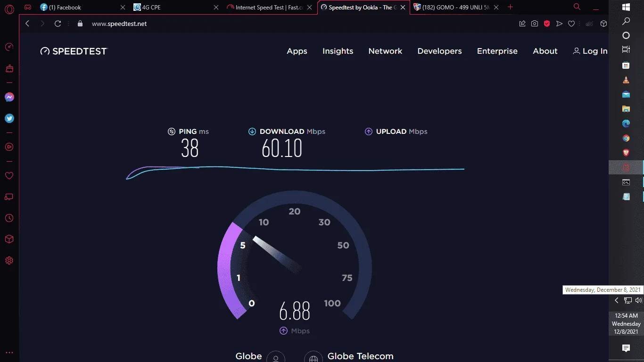
Task: Open the taskbar clock and calendar
Action: [626, 324]
